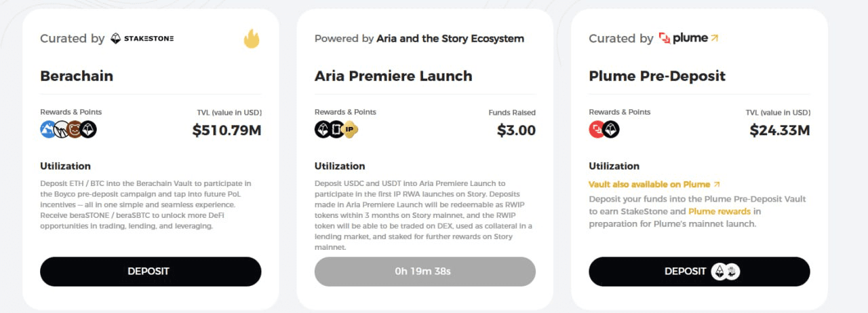Deposit into the Berachain vault
The image size is (868, 313).
(151, 272)
